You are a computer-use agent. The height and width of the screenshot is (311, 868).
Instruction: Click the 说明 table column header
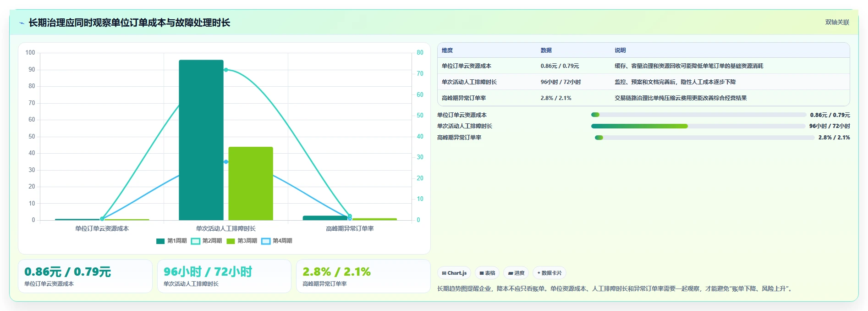[x=620, y=50]
